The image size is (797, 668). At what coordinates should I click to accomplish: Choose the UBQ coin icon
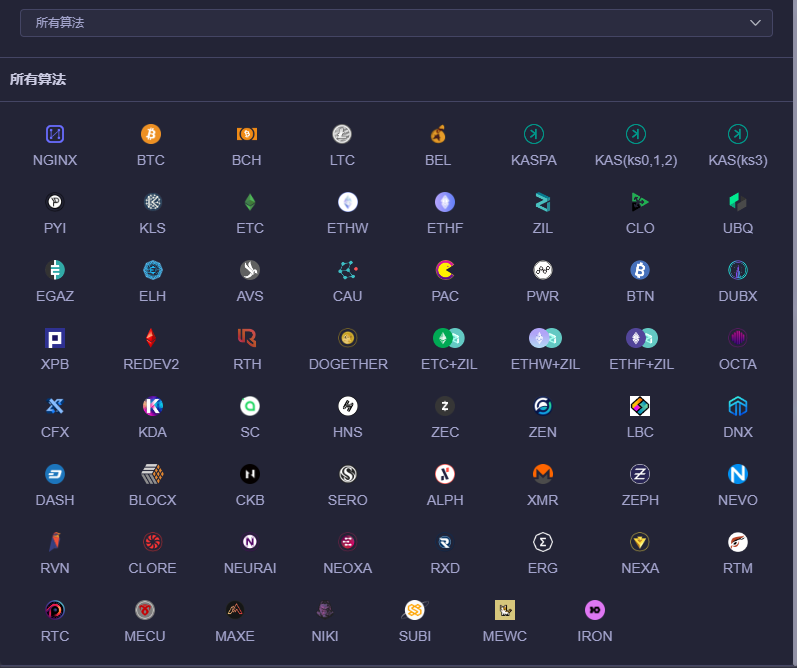pyautogui.click(x=738, y=202)
